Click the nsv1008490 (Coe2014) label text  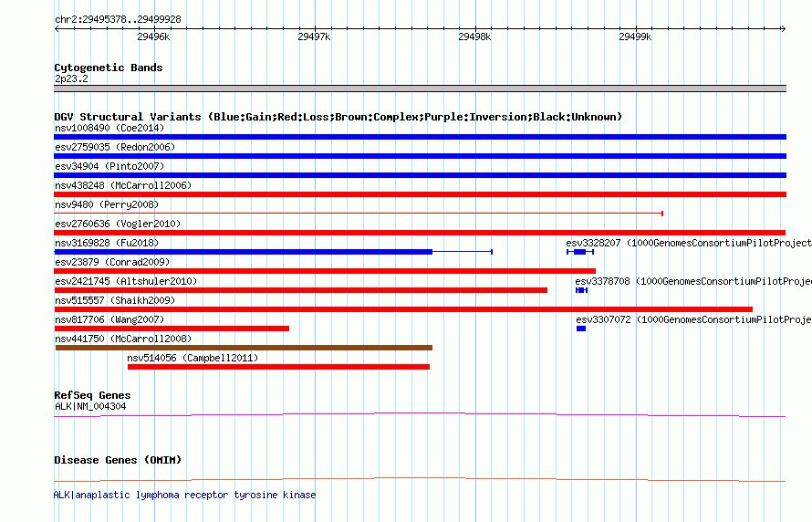point(109,128)
